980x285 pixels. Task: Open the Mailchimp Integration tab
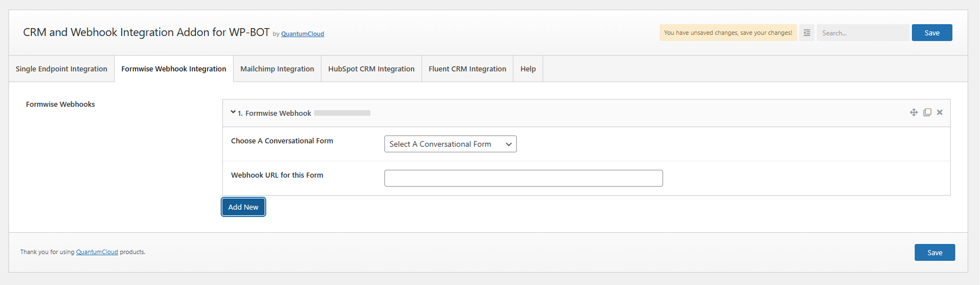point(277,69)
